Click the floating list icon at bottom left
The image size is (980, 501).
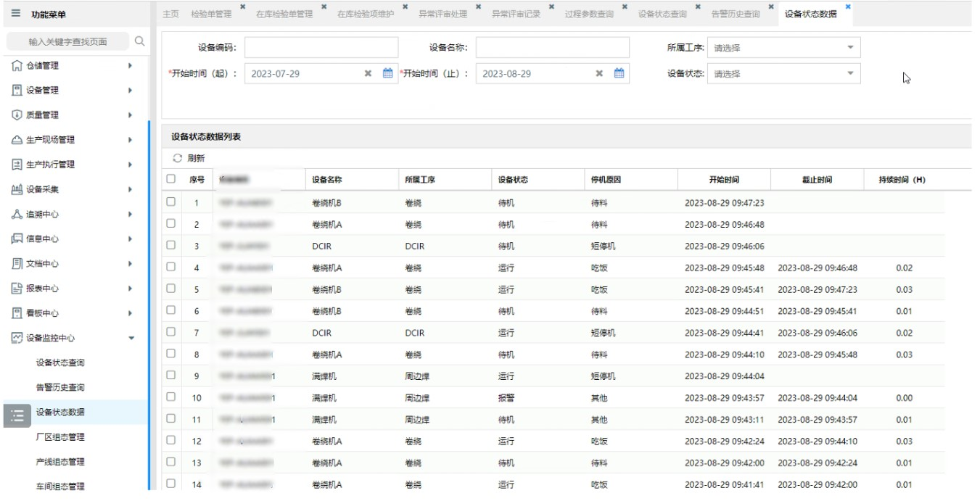point(18,415)
